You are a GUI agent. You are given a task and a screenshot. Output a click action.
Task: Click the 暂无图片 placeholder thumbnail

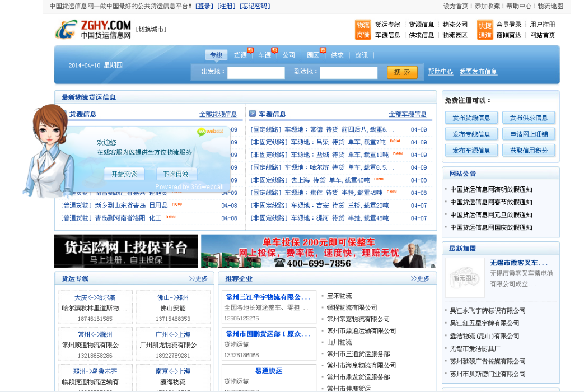click(x=465, y=278)
